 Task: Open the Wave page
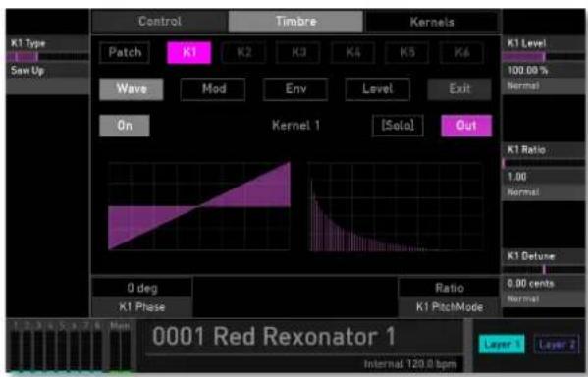[x=132, y=89]
